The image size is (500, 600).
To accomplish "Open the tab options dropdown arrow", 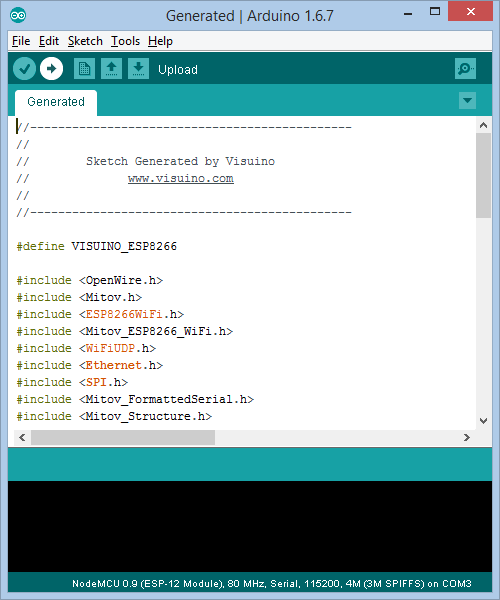I will 467,101.
